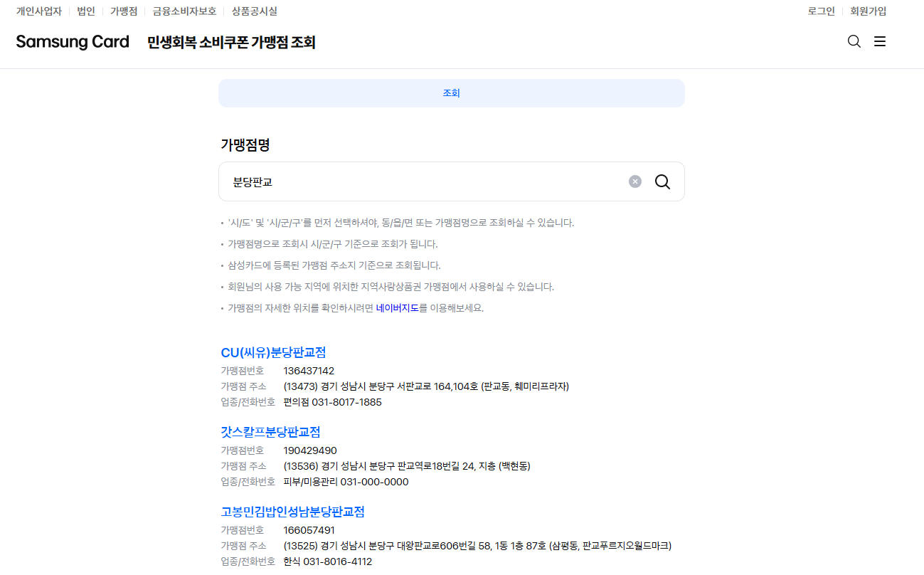Clear the merchant name search field
This screenshot has width=924, height=575.
point(635,181)
